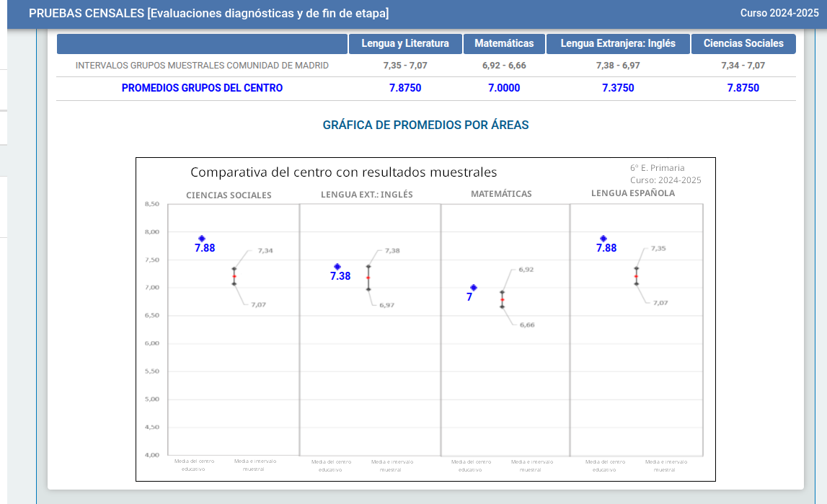Select red mean marker in Lengua Española interval
827x504 pixels.
(x=636, y=276)
